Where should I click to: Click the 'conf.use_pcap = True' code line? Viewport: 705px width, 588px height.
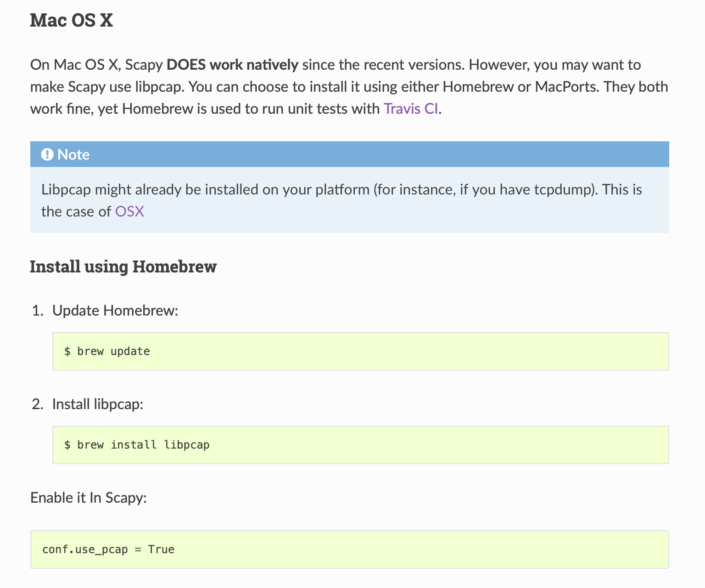(108, 549)
